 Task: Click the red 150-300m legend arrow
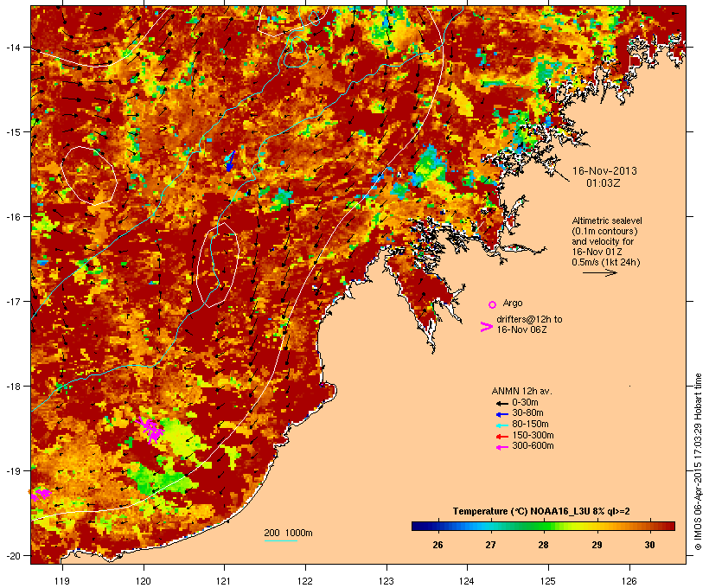pos(501,437)
